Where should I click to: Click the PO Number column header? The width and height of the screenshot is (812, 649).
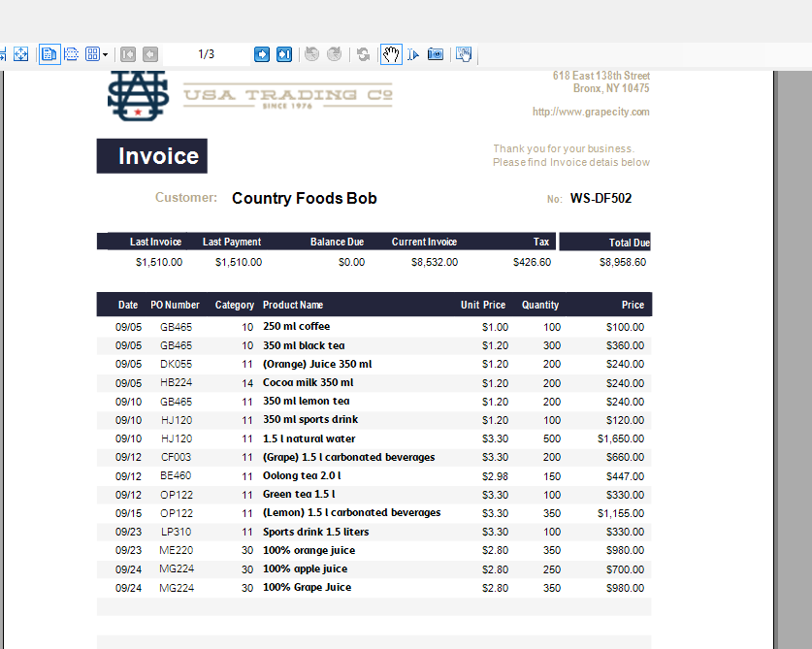coord(175,305)
